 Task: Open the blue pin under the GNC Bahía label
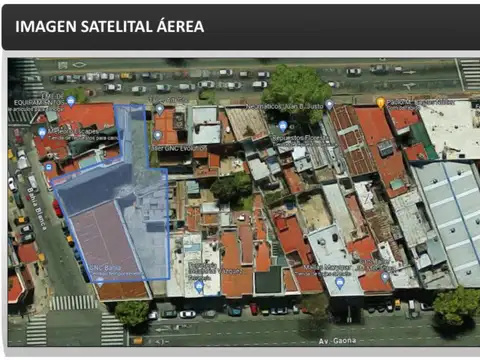pyautogui.click(x=100, y=283)
